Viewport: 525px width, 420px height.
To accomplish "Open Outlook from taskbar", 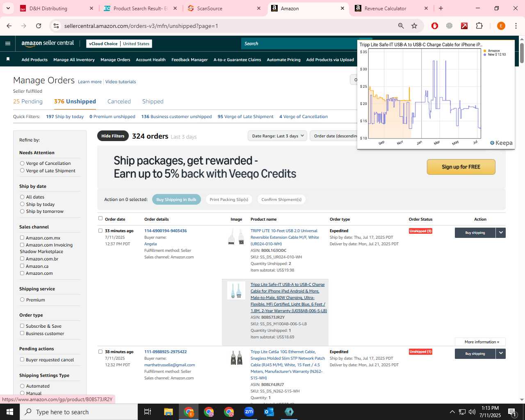I will tap(269, 412).
